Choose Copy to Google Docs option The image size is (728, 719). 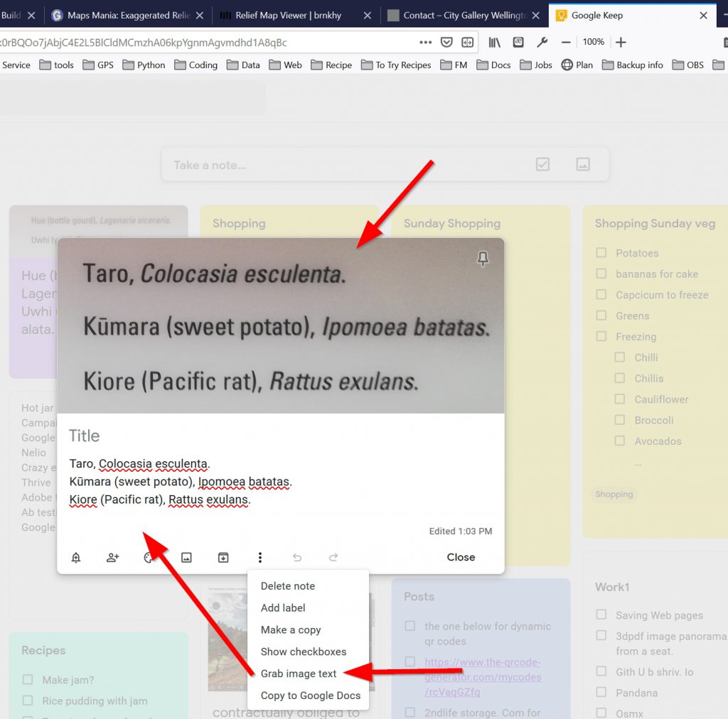[x=310, y=696]
